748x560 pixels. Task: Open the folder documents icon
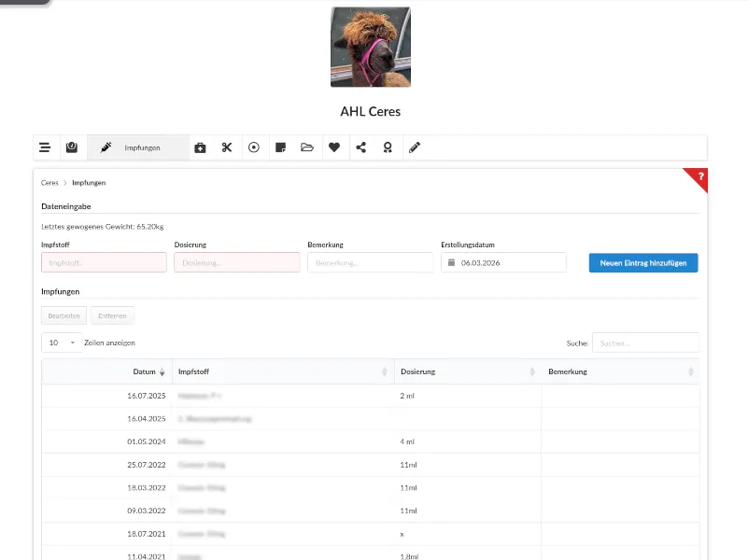click(307, 147)
